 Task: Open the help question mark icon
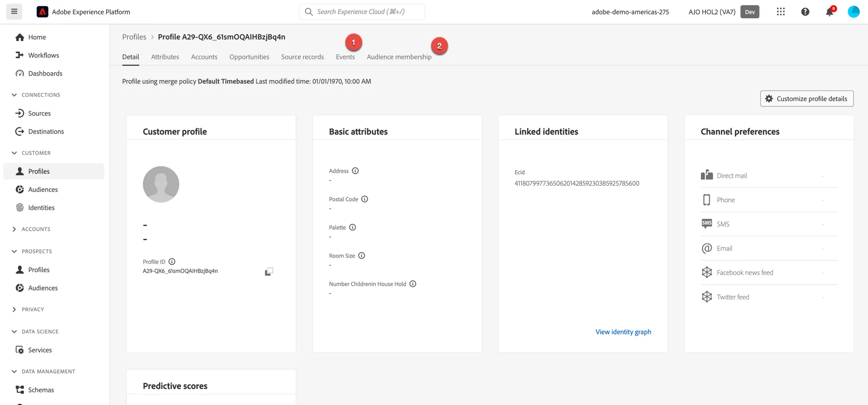coord(805,12)
